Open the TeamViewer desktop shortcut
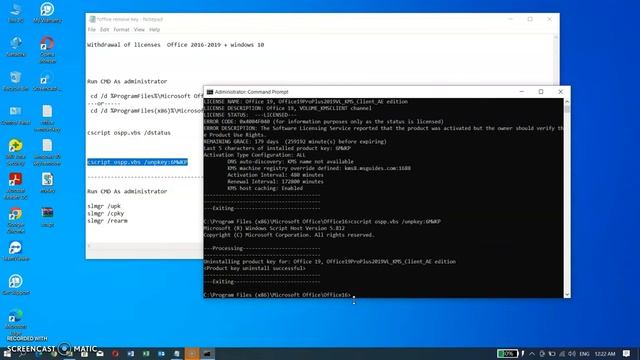 point(16,251)
